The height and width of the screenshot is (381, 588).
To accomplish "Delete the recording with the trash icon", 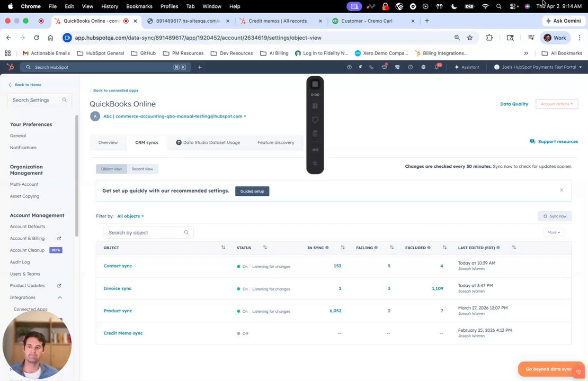I will (x=315, y=133).
